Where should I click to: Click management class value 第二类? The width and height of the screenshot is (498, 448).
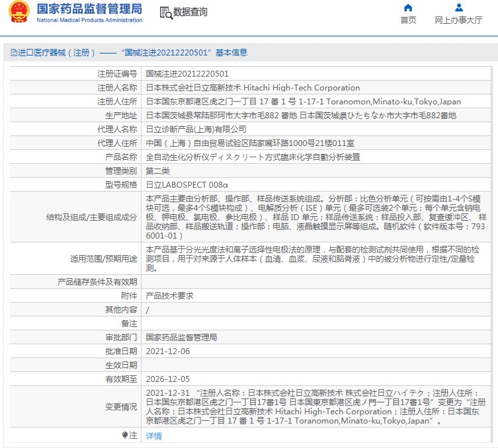click(158, 171)
